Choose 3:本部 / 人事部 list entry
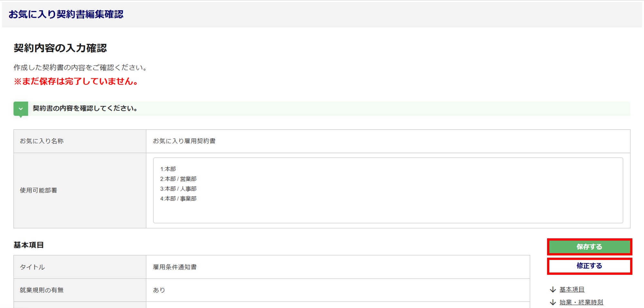The height and width of the screenshot is (308, 644). coord(178,189)
